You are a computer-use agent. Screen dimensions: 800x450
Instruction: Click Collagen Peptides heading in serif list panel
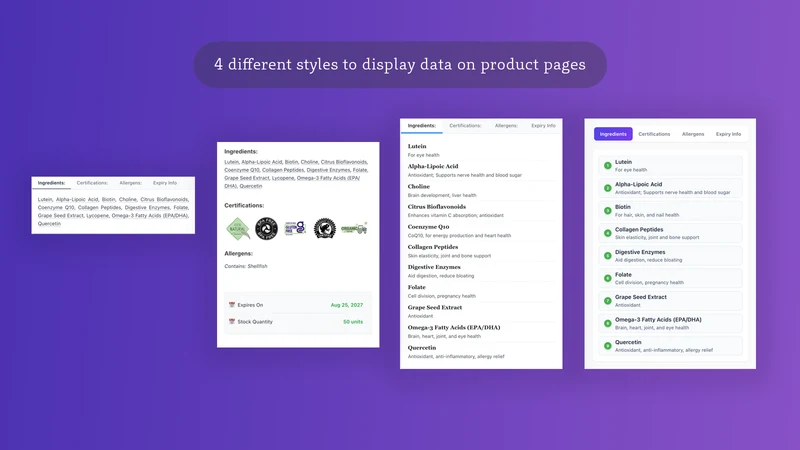(x=433, y=247)
